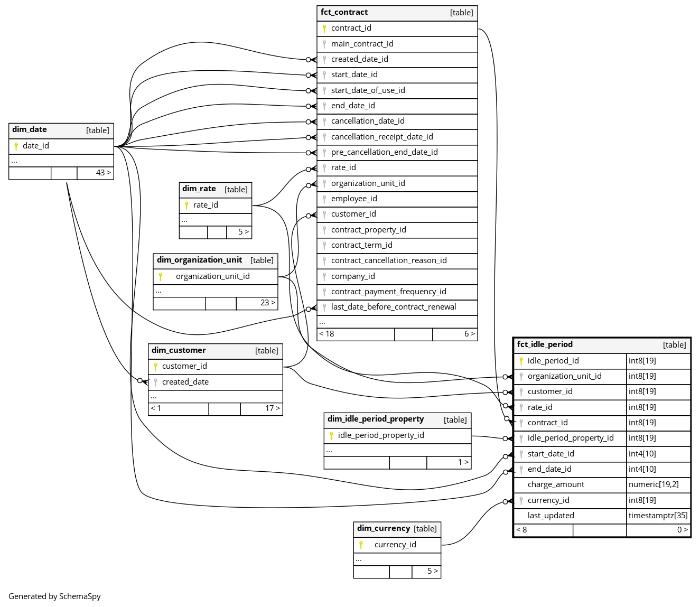Viewport: 700px width, 607px height.
Task: Open the fct_contract table header
Action: [344, 13]
